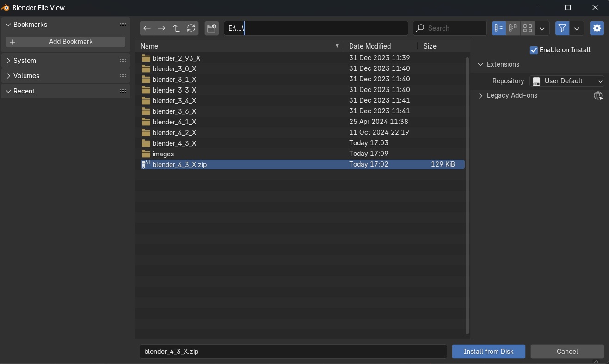Go forward to next folder
This screenshot has height=364, width=609.
(x=161, y=28)
